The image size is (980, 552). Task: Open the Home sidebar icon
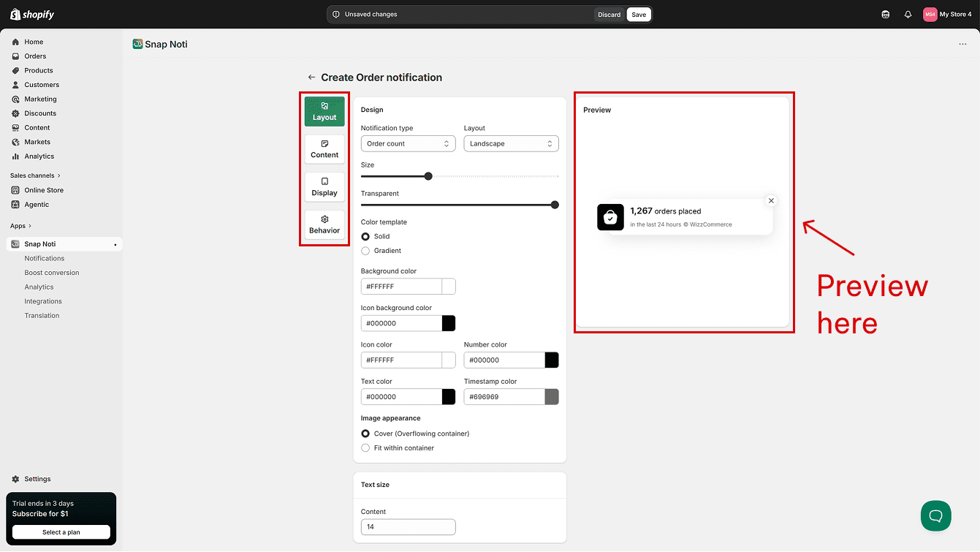15,42
